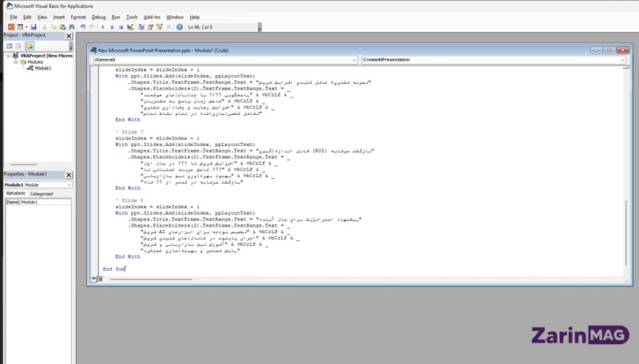This screenshot has width=639, height=364.
Task: Collapse the Modules folder node
Action: 15,62
